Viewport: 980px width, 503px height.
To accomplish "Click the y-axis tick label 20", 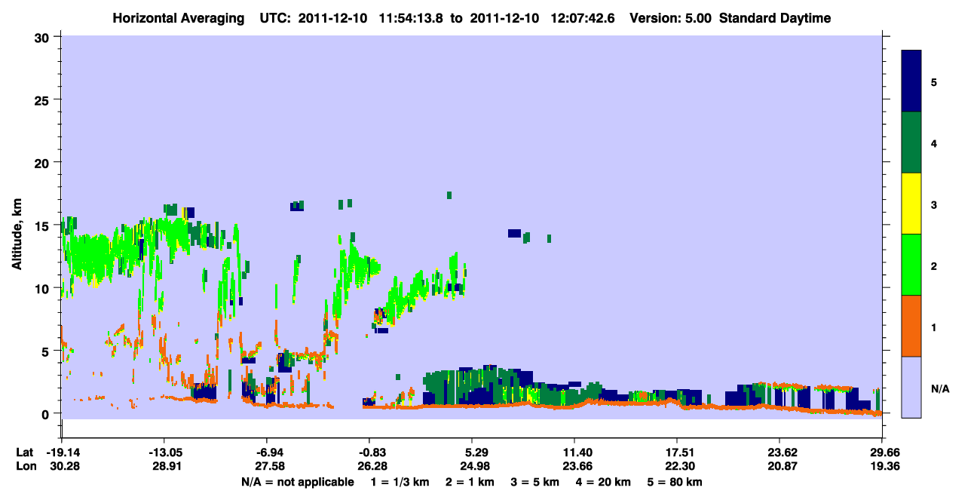I will click(x=44, y=162).
